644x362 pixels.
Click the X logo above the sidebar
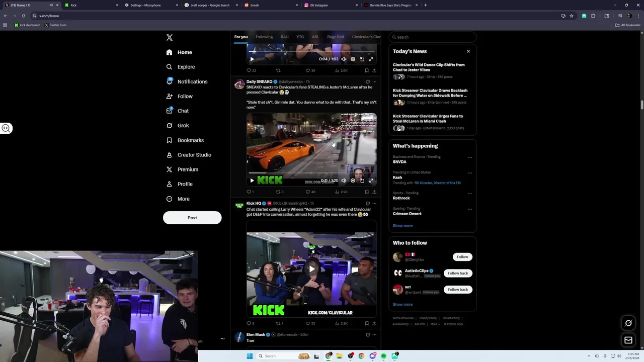pos(170,38)
